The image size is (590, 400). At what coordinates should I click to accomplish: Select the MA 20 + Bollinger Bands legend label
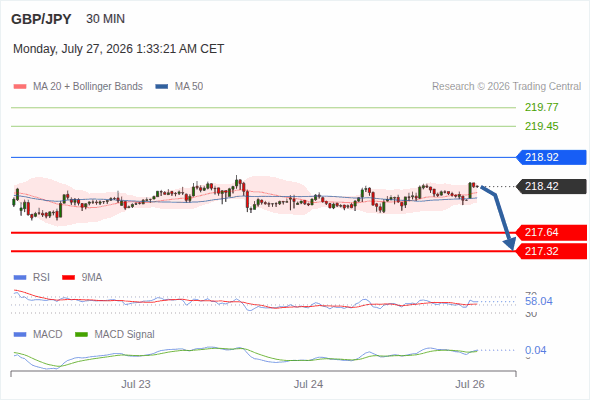coord(88,87)
